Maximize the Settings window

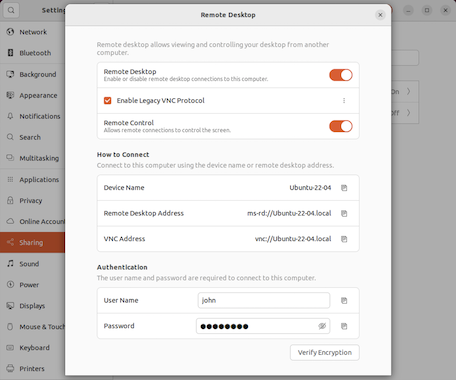pyautogui.click(x=427, y=10)
